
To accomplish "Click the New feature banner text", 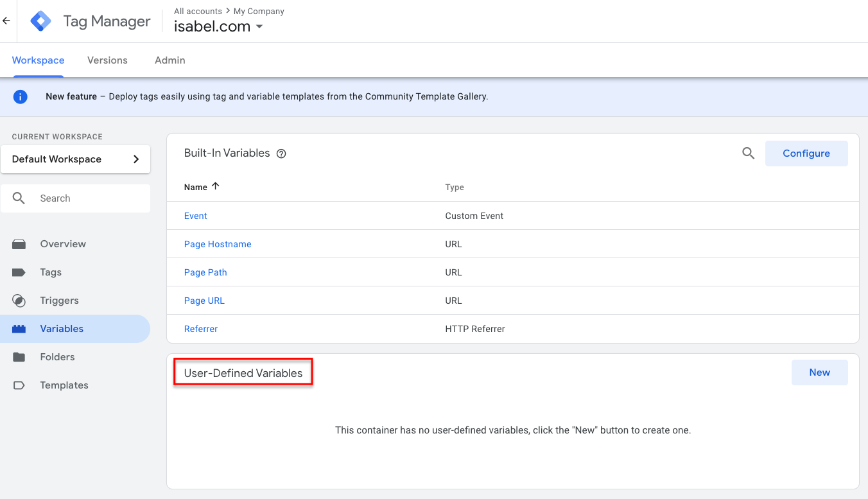I will tap(267, 97).
